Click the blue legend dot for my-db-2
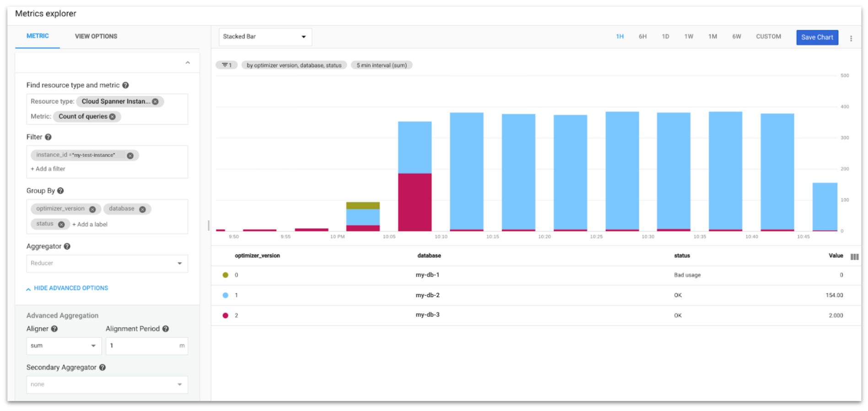Screen dimensions: 868x411 (225, 295)
